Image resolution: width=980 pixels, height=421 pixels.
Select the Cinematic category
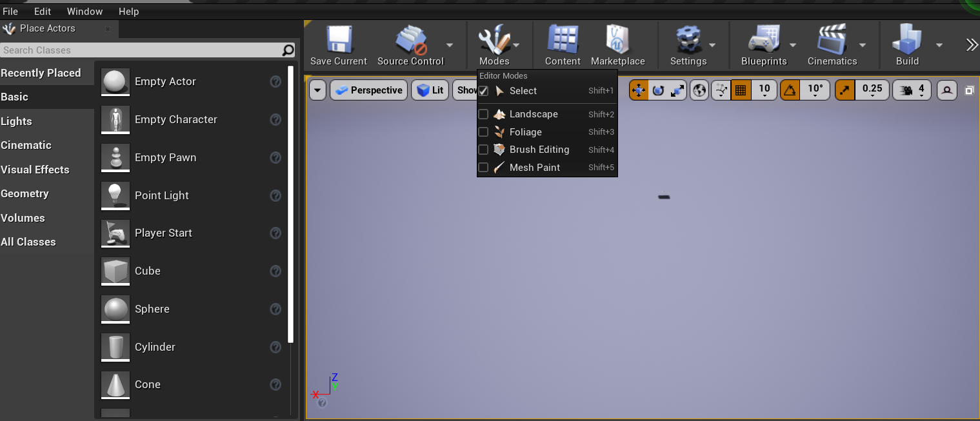47,145
